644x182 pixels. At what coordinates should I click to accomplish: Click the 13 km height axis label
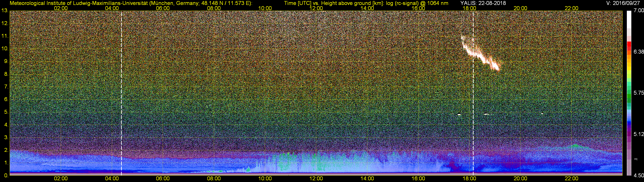5,11
